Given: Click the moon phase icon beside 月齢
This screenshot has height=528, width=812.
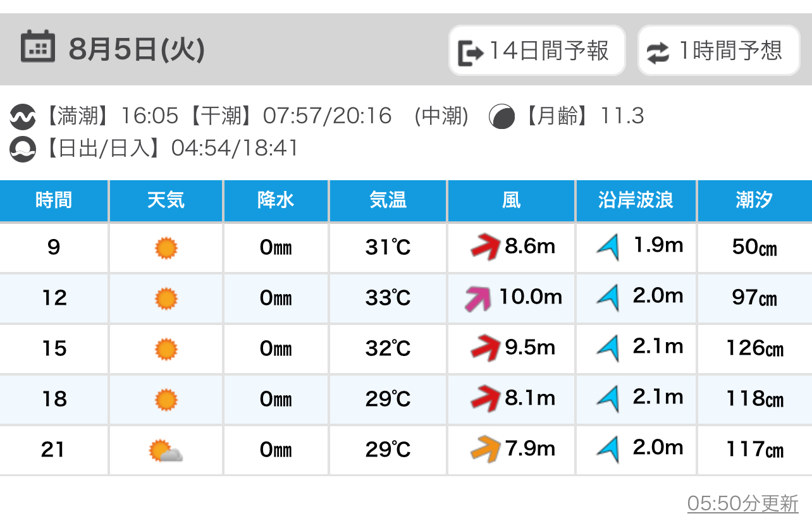Looking at the screenshot, I should click(x=501, y=116).
